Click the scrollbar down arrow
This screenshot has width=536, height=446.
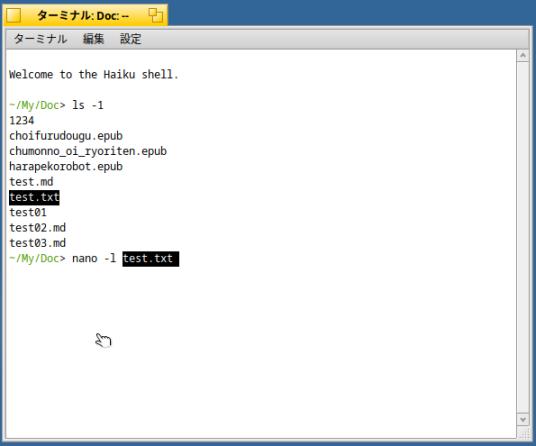coord(523,419)
